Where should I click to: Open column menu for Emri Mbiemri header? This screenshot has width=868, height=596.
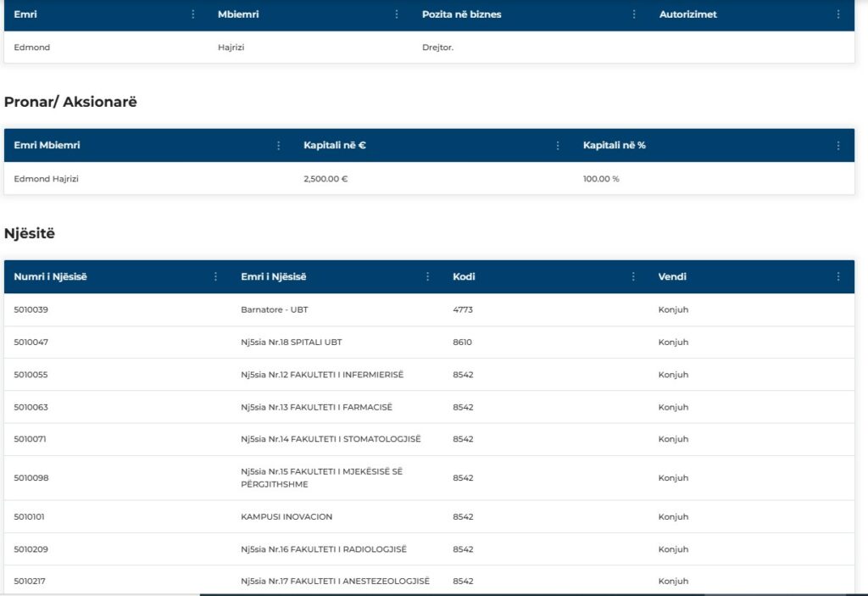pos(278,145)
